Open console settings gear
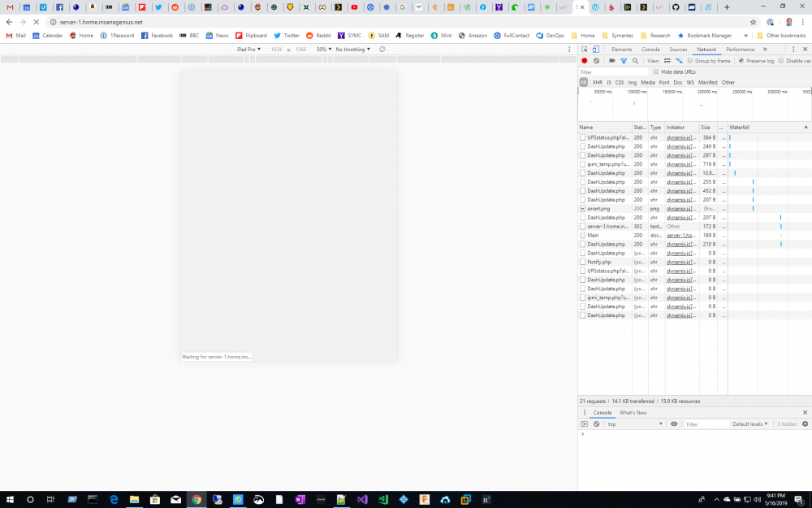This screenshot has width=812, height=508. click(805, 424)
